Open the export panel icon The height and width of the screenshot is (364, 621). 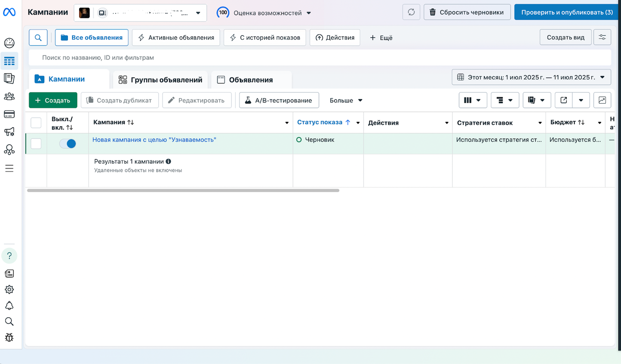click(x=563, y=100)
